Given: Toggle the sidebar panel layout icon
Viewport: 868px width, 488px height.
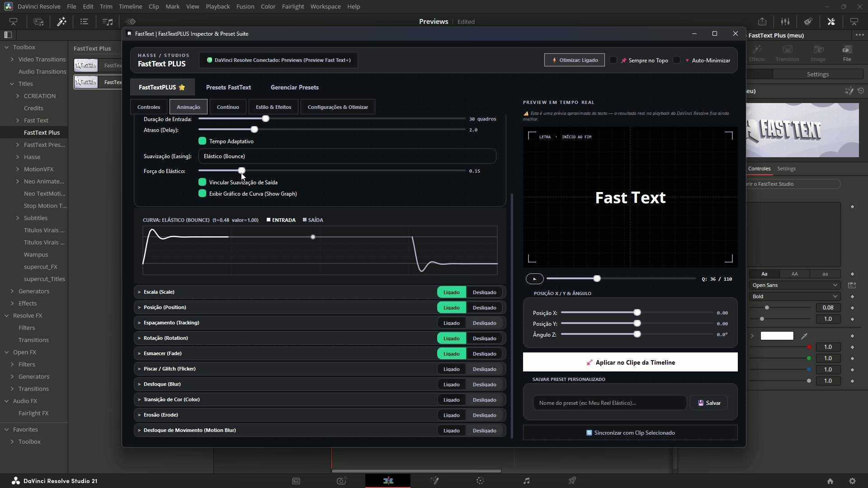Looking at the screenshot, I should pyautogui.click(x=8, y=35).
